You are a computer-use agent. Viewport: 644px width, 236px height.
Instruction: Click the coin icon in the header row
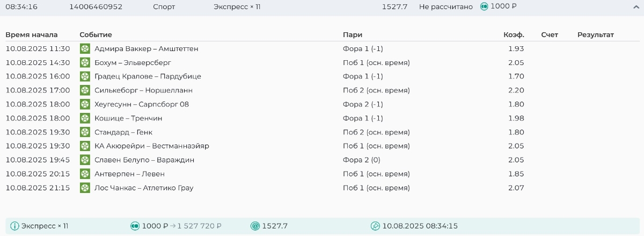pyautogui.click(x=484, y=6)
